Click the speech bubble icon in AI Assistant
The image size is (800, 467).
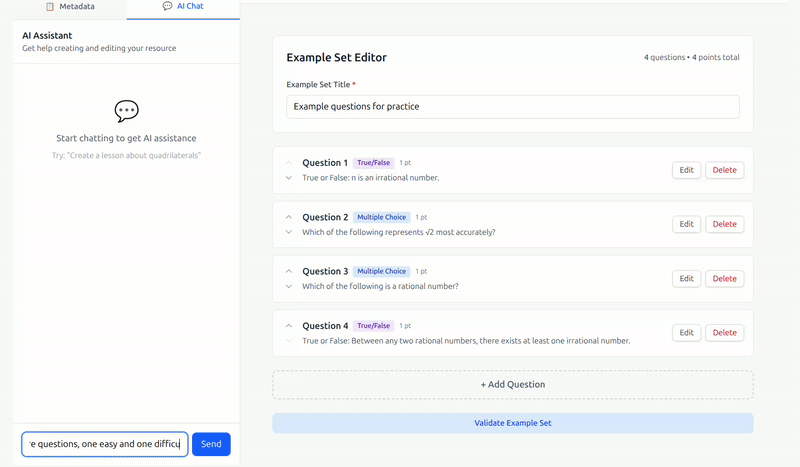point(126,111)
